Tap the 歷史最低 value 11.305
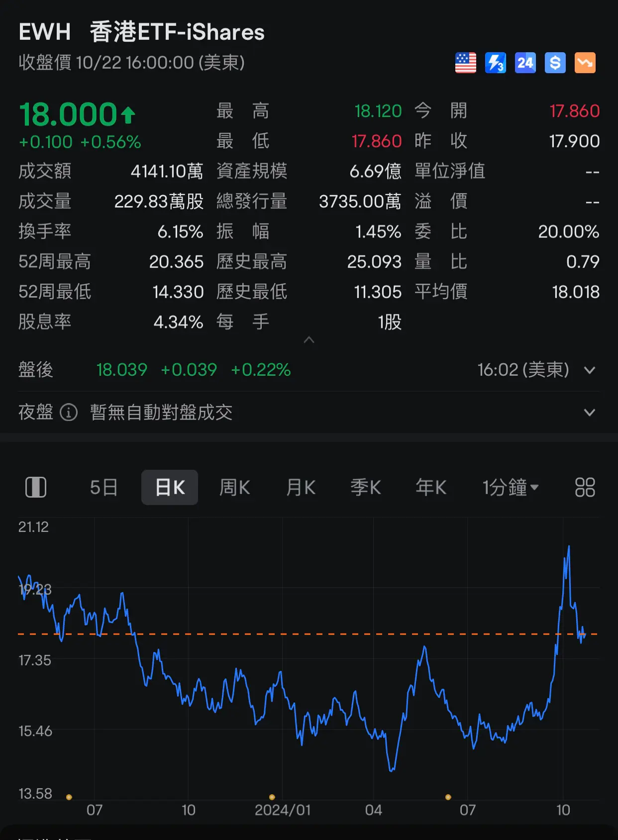The width and height of the screenshot is (618, 840). [378, 292]
